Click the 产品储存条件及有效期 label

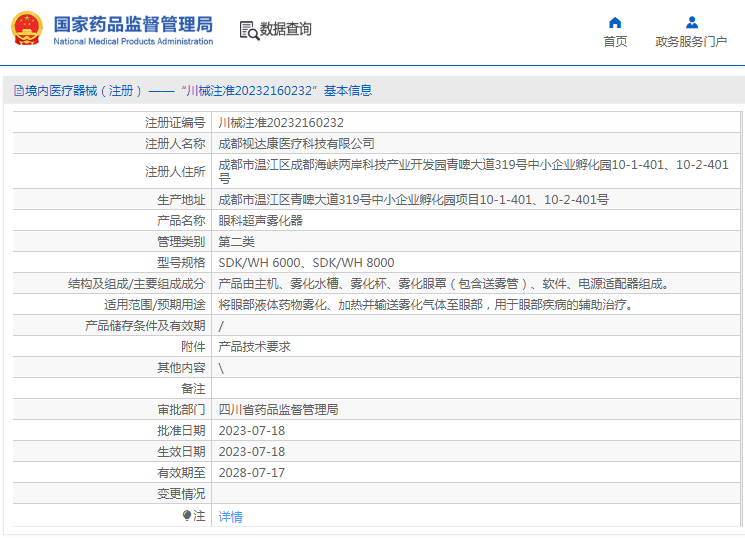(x=145, y=326)
